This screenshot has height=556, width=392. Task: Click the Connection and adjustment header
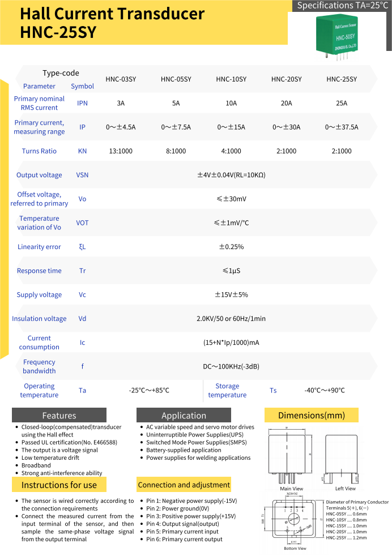[x=184, y=485]
